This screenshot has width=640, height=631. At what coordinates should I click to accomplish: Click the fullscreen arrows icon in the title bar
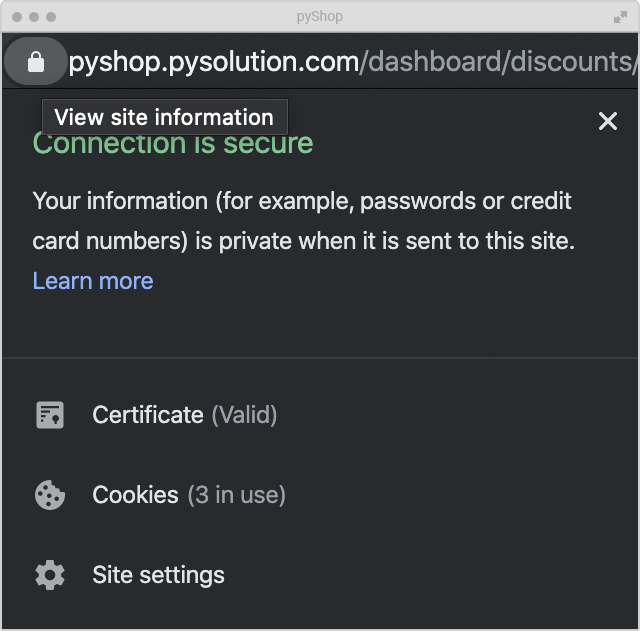pyautogui.click(x=620, y=17)
